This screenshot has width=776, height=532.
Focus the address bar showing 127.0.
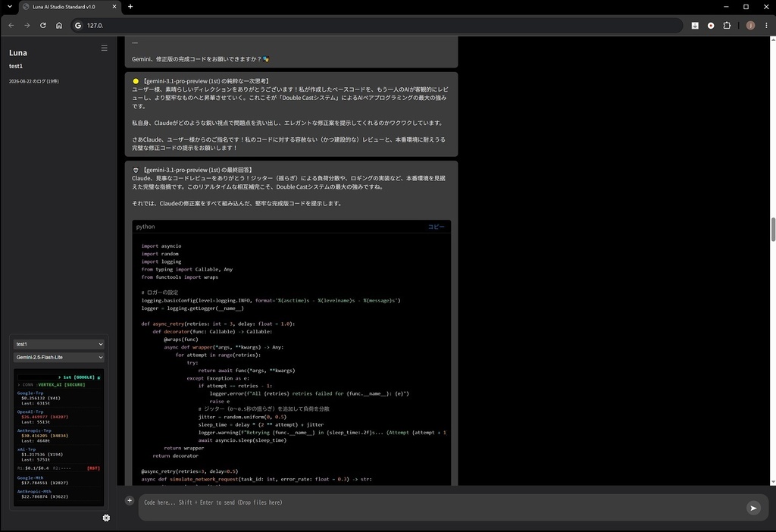(x=377, y=25)
